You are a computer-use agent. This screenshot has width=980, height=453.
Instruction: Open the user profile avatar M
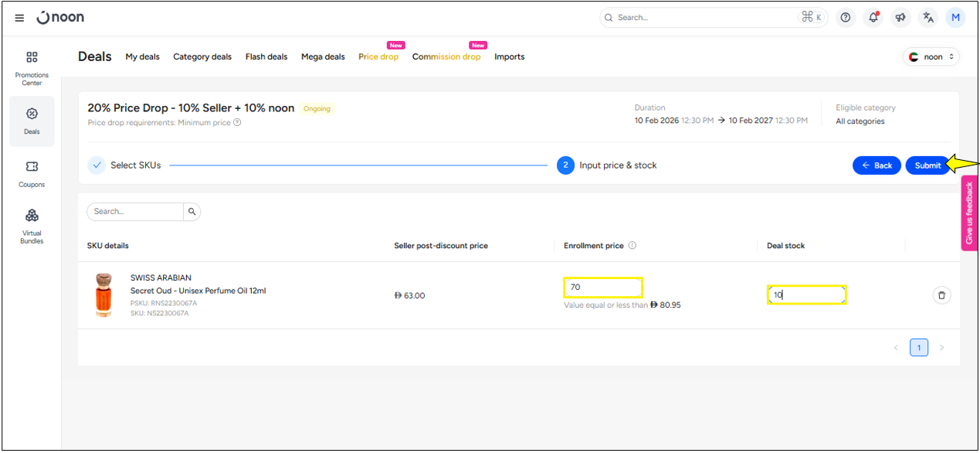[955, 18]
